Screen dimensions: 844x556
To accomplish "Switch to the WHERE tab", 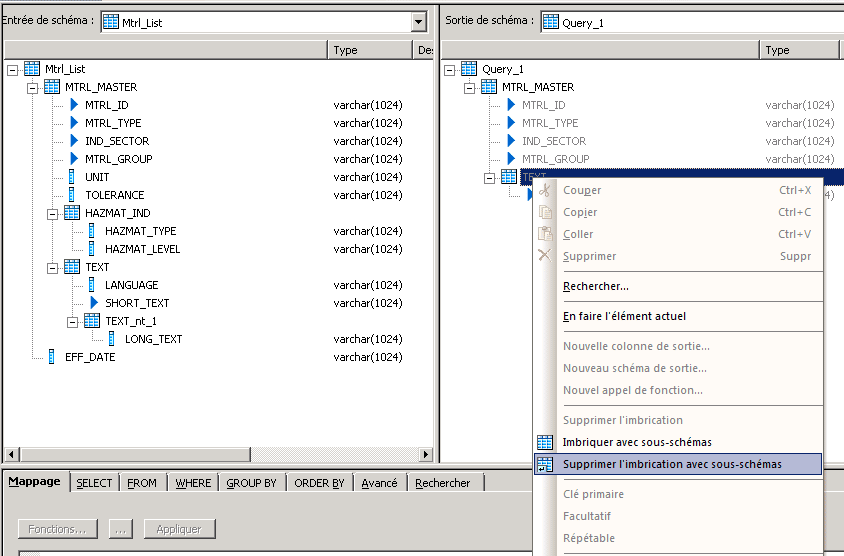I will (x=193, y=483).
